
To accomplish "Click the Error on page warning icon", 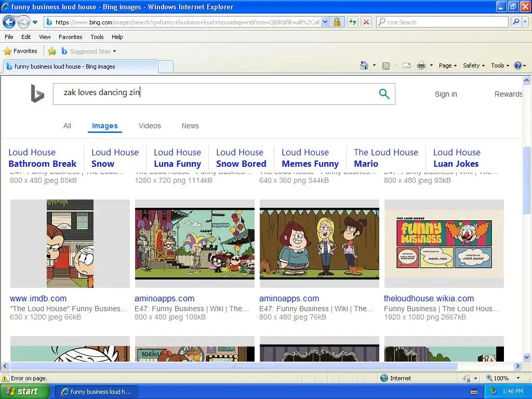I will 5,378.
